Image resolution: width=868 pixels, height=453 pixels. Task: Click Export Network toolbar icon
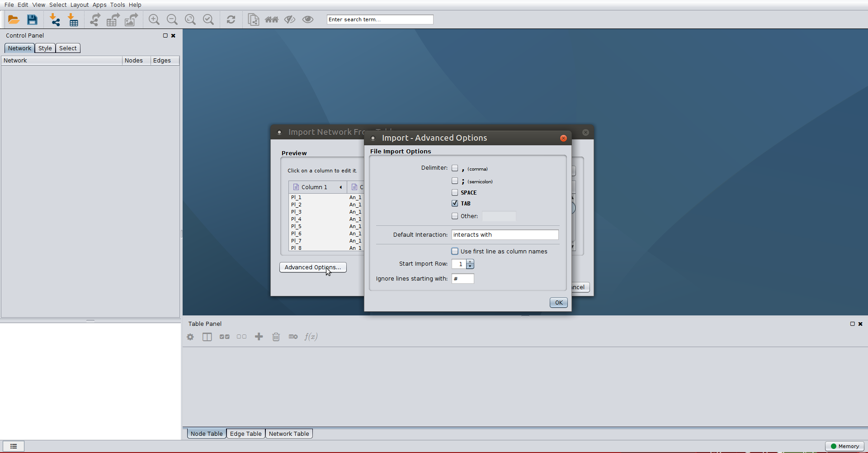(95, 19)
